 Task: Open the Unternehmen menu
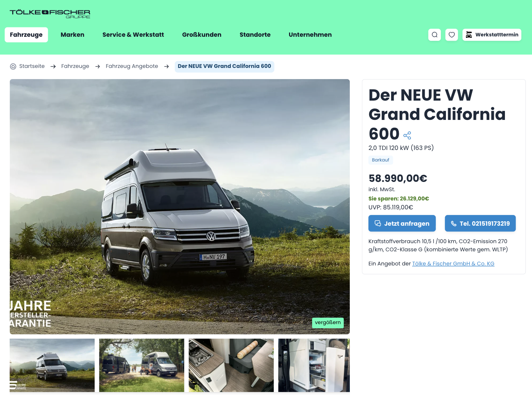[310, 35]
